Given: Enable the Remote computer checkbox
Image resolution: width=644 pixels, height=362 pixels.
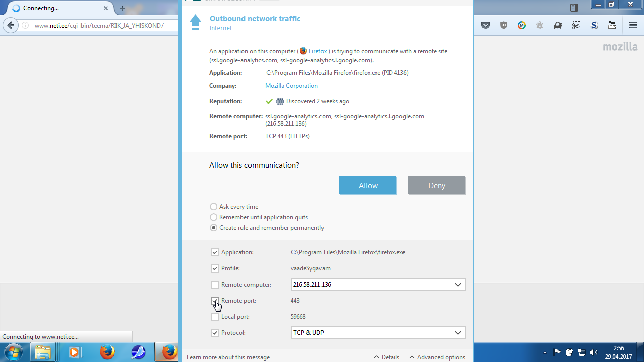Looking at the screenshot, I should [x=215, y=285].
